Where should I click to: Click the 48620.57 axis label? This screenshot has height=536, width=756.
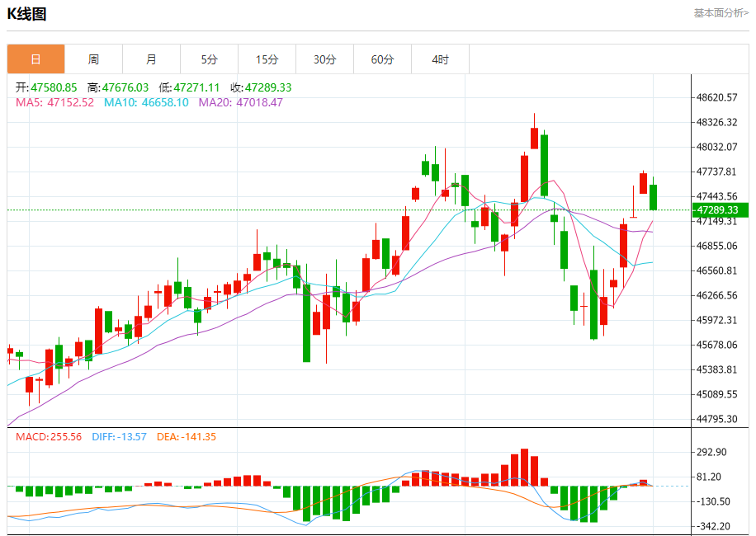point(717,97)
